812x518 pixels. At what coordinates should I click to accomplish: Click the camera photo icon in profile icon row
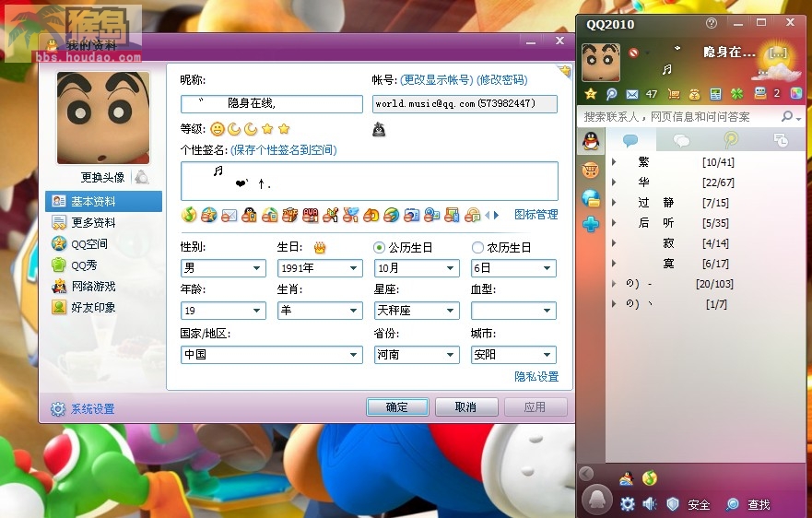point(412,215)
